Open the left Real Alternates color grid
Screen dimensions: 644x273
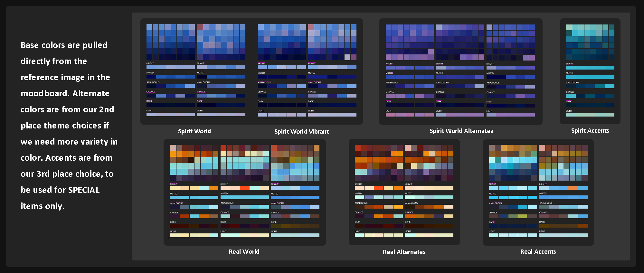(x=379, y=163)
